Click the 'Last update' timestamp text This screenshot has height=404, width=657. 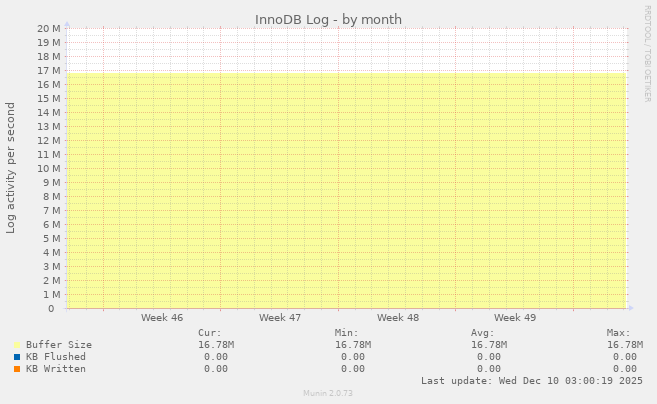[x=532, y=381]
